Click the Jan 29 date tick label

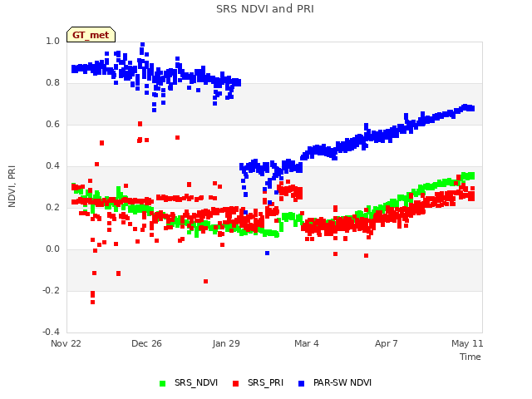point(226,343)
